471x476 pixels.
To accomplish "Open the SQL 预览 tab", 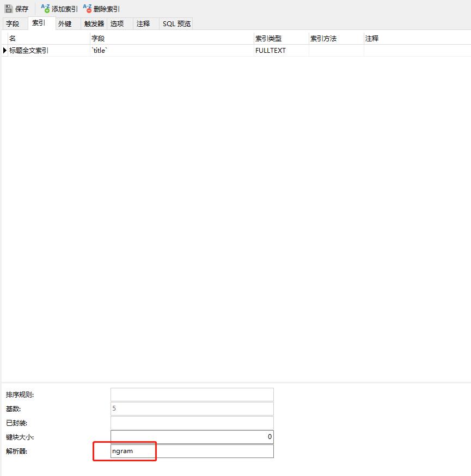I will click(176, 23).
